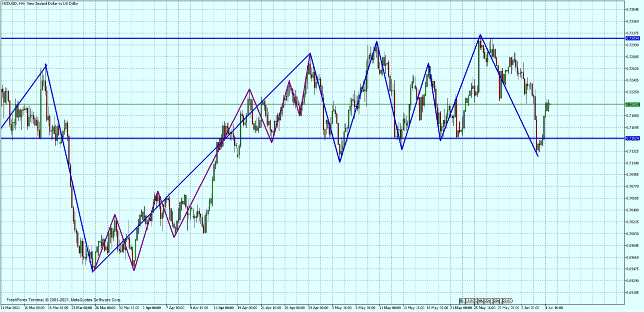Viewport: 644px width, 312px height.
Task: Click the FreshForex Terminal copyright text
Action: (63, 300)
